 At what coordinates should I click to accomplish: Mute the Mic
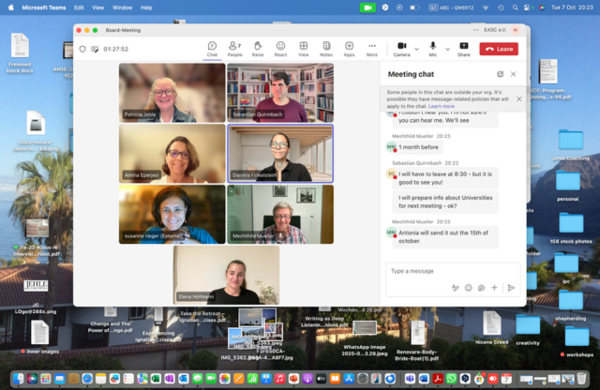[x=433, y=49]
